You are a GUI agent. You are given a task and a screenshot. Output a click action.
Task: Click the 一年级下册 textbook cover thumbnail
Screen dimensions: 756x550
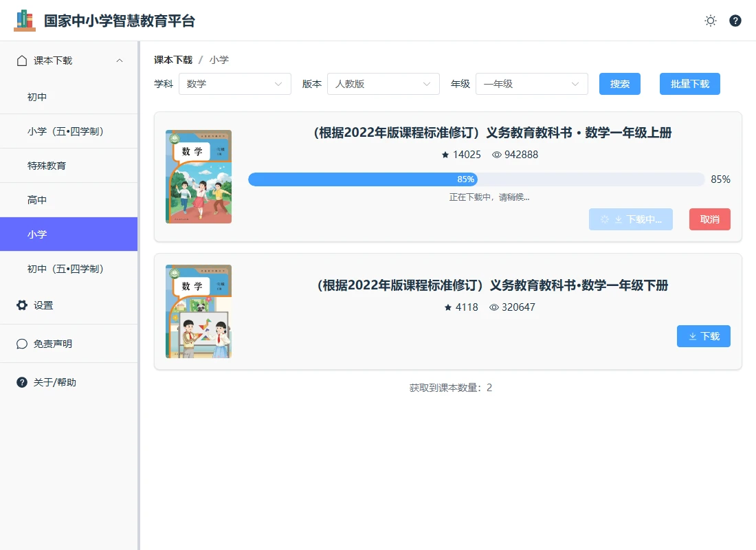pyautogui.click(x=199, y=311)
